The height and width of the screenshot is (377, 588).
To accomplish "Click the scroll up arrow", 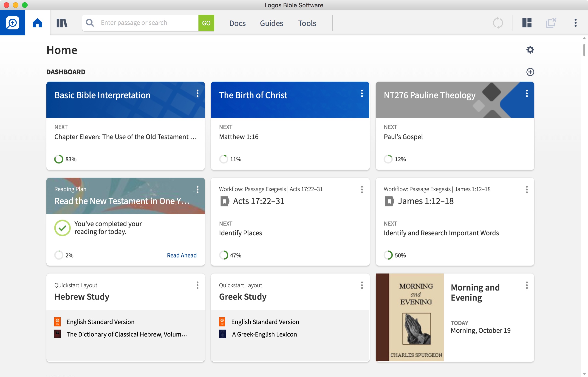I will (x=584, y=38).
